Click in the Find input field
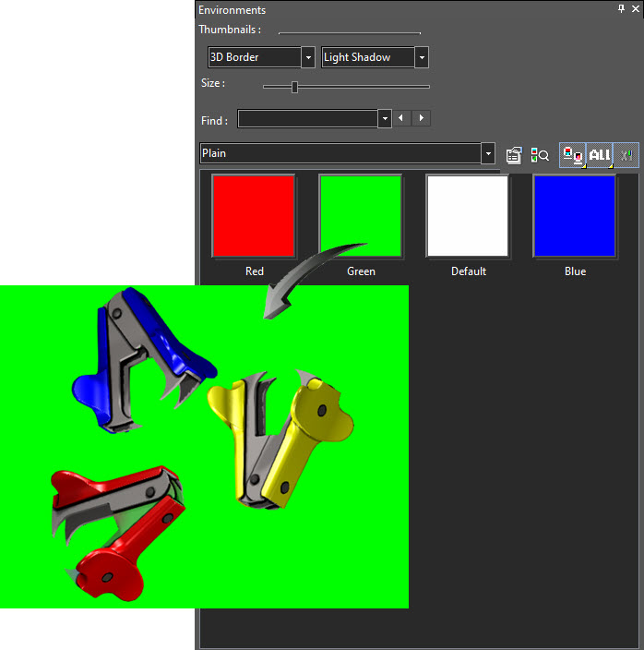This screenshot has height=650, width=644. pos(308,118)
